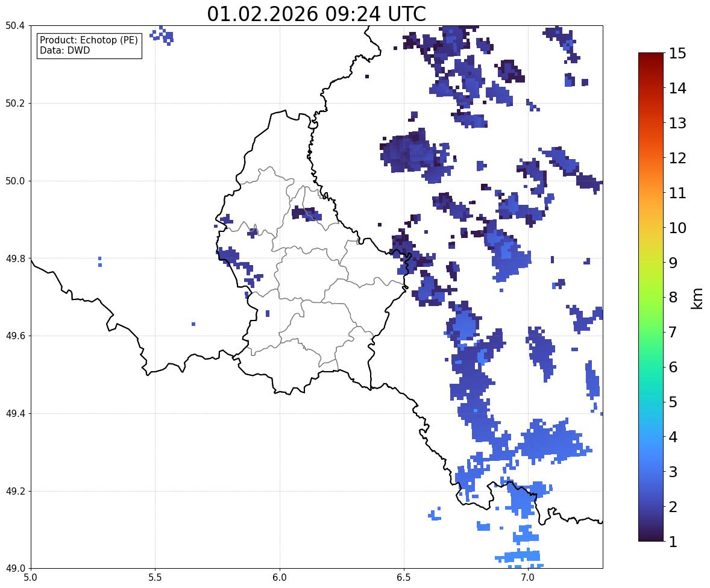Click the 12 km colorbar tick label
This screenshot has width=710, height=588.
click(677, 158)
